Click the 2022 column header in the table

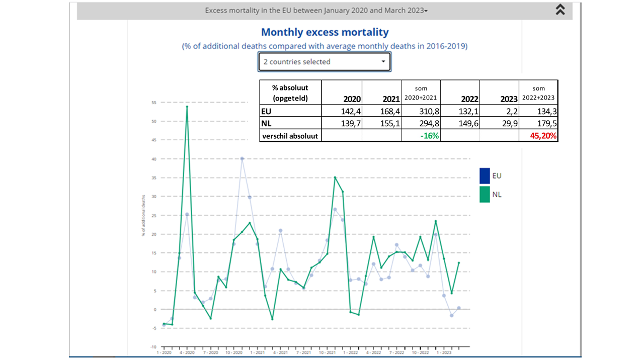coord(460,99)
